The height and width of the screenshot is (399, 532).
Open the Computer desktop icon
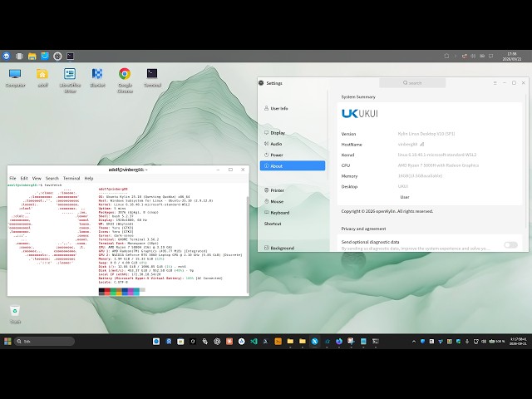[15, 78]
